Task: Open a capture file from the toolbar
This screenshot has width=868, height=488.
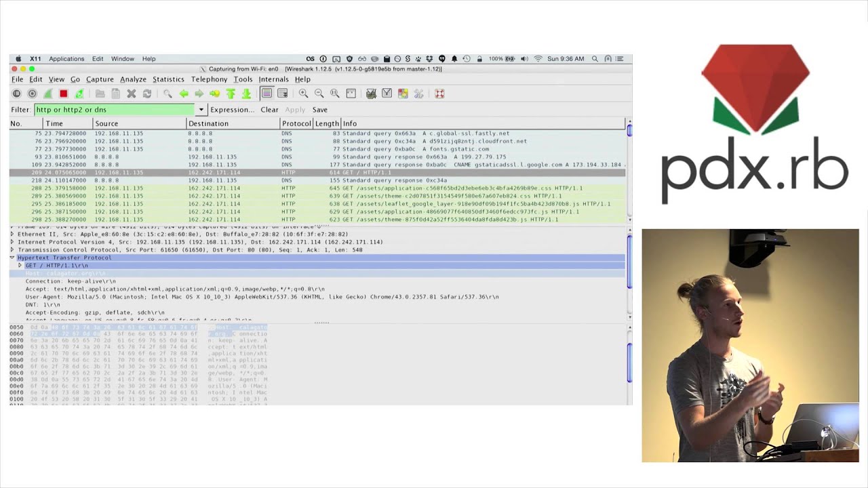Action: coord(100,94)
